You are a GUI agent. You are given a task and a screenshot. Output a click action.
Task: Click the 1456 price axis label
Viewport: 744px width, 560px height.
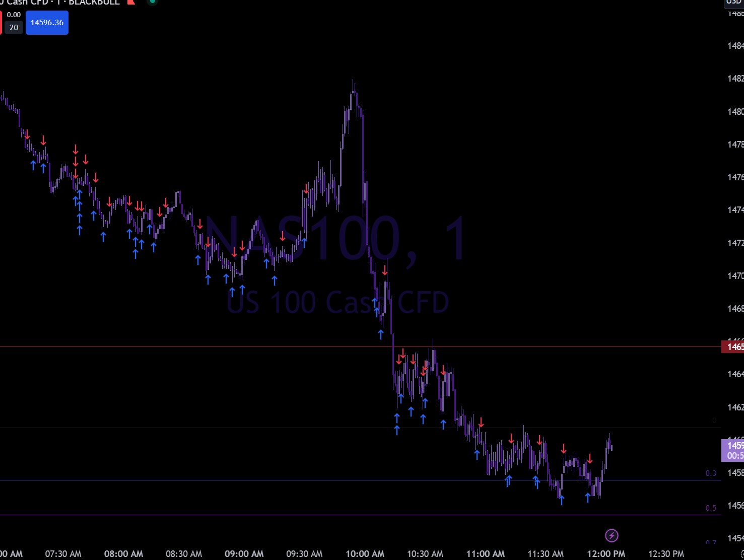pos(735,505)
